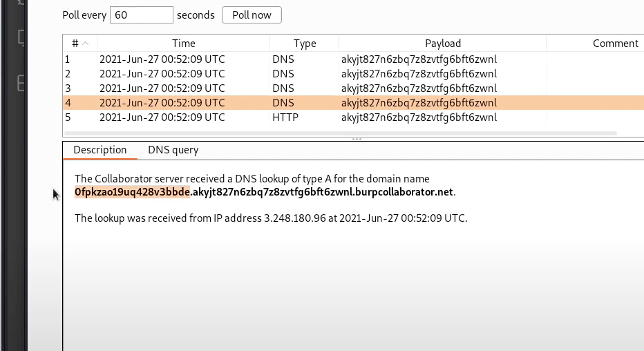Screen dimensions: 644x351
Task: Focus the poll interval seconds field
Action: [x=141, y=15]
